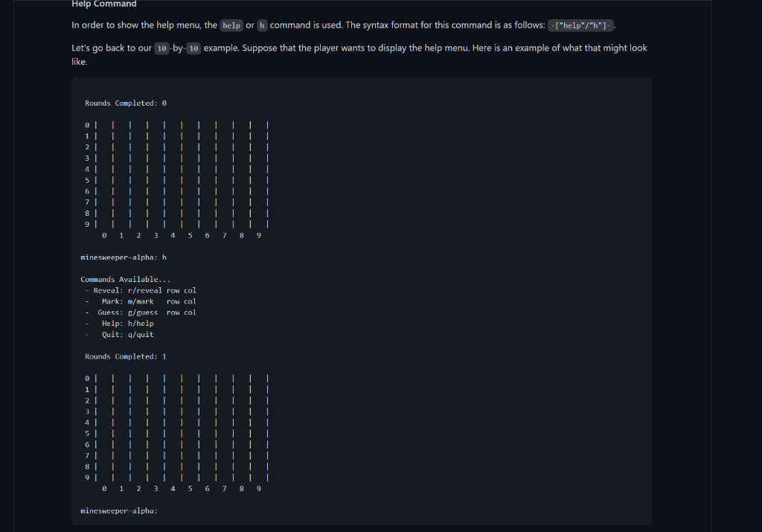
Task: Click the 'Rounds Completed: 0' line
Action: [126, 103]
